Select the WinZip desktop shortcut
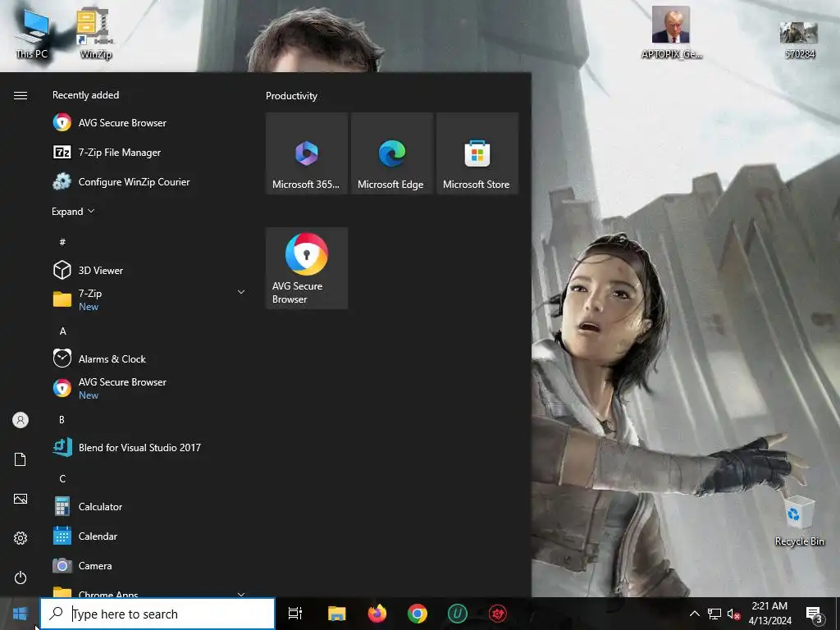The width and height of the screenshot is (840, 630). pyautogui.click(x=95, y=34)
